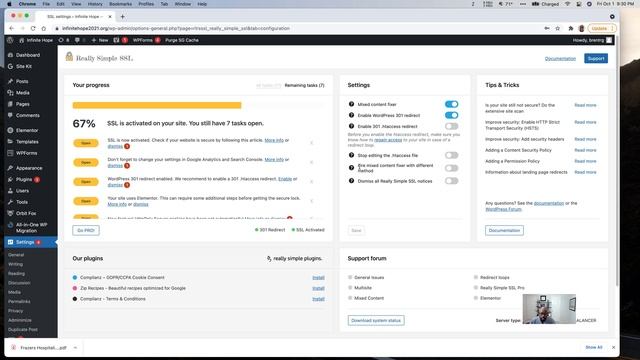Install Zip Recipes plugin
Screen dimensions: 640x360
tap(318, 288)
